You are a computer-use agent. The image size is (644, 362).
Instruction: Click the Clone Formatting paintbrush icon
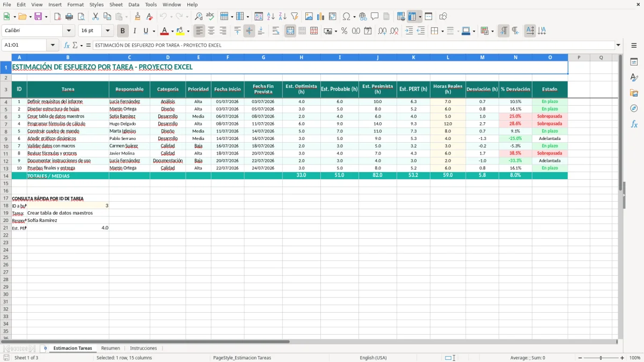(137, 17)
